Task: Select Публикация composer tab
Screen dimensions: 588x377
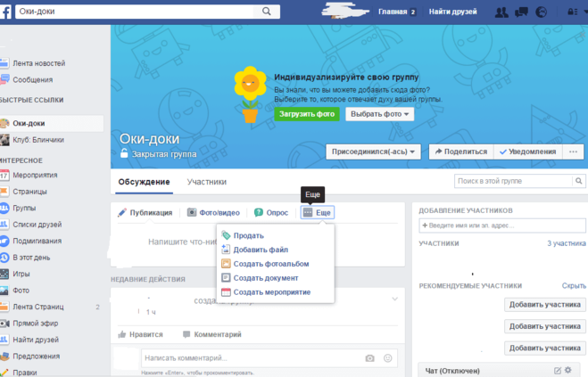Action: (x=145, y=212)
